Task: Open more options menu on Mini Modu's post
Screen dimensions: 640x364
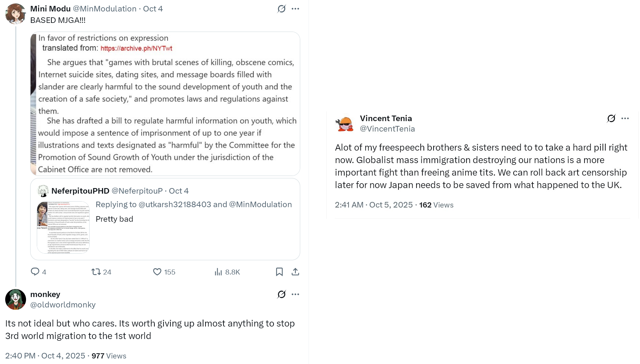Action: (295, 9)
